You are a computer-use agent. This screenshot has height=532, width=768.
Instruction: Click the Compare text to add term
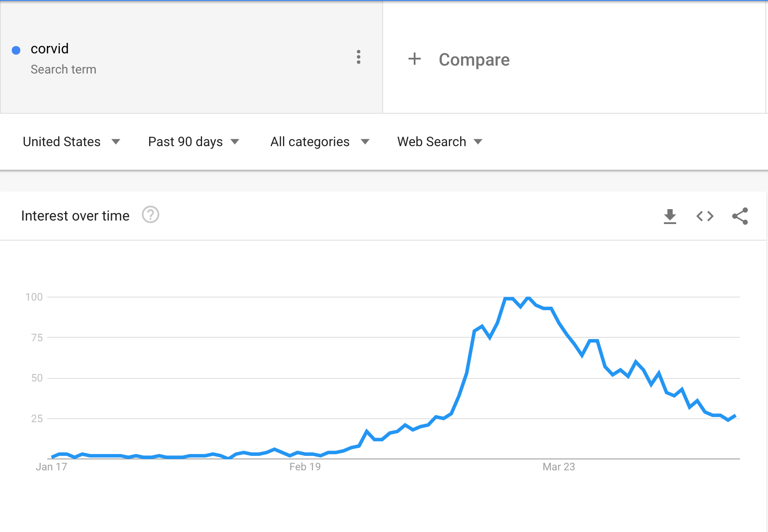coord(474,59)
